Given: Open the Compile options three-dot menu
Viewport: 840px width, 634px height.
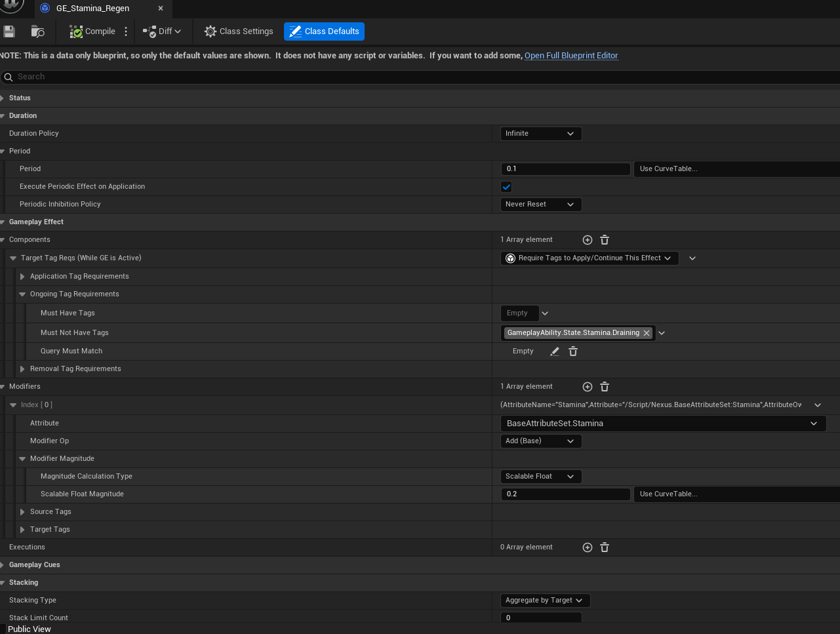Looking at the screenshot, I should tap(126, 31).
